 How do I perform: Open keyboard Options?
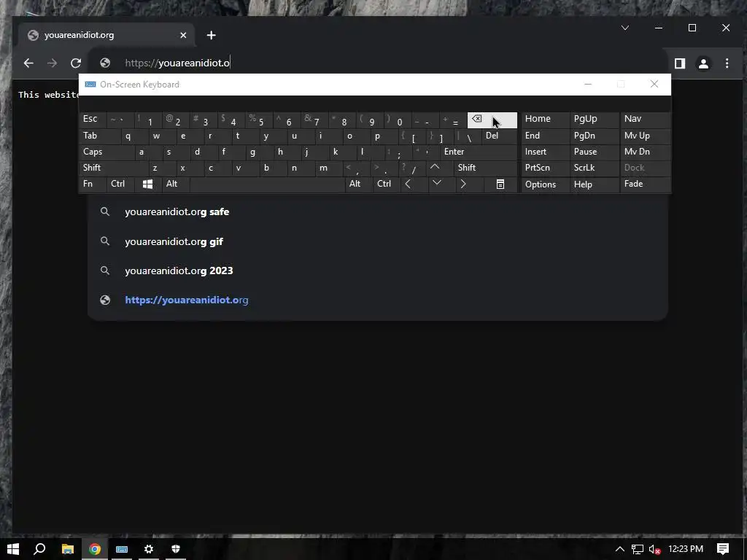(x=544, y=184)
